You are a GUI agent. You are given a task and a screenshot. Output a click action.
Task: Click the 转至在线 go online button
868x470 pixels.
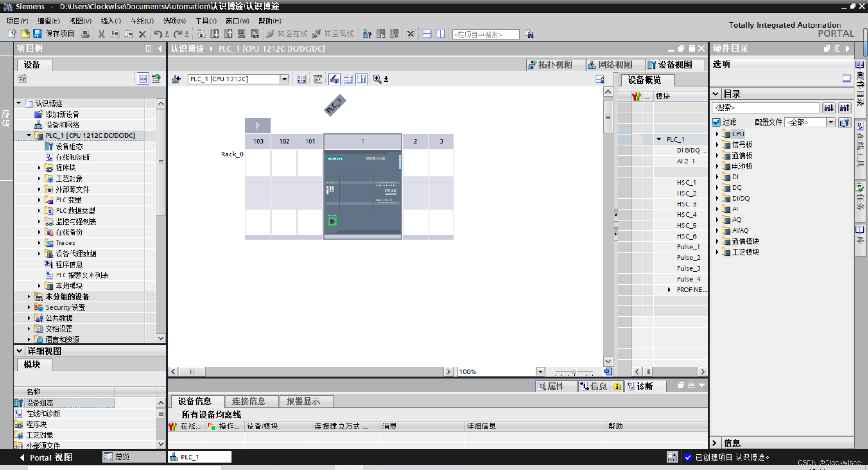[287, 34]
